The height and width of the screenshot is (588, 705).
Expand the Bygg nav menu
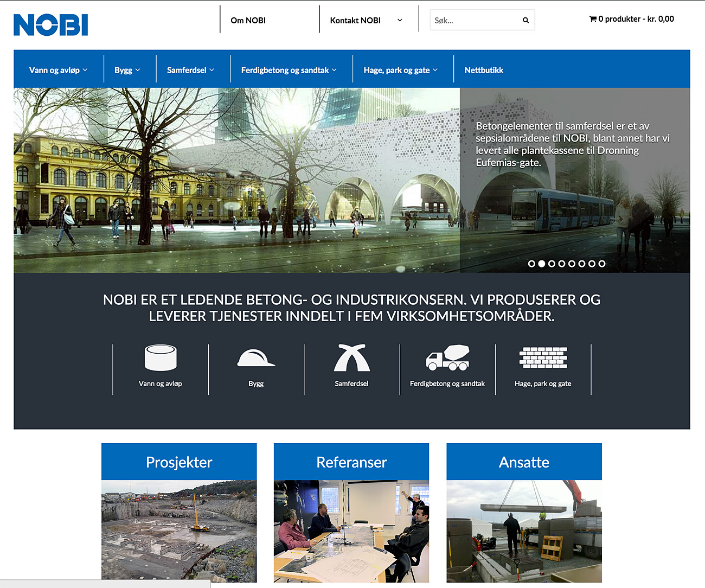click(x=127, y=70)
